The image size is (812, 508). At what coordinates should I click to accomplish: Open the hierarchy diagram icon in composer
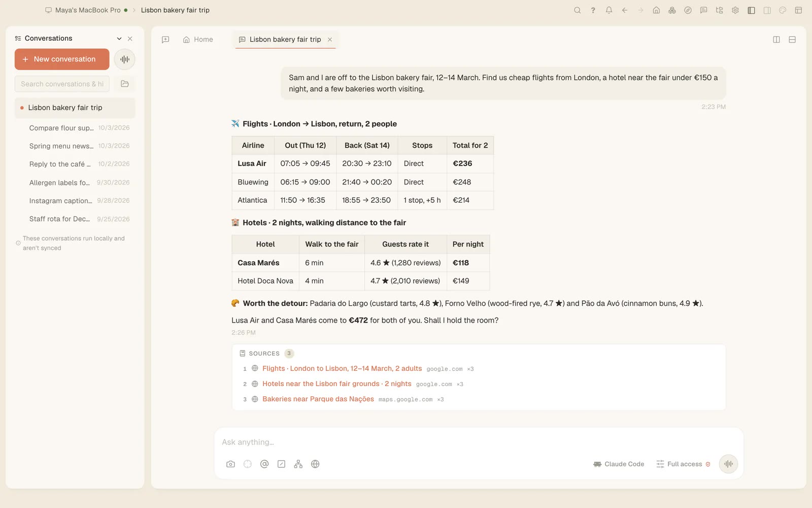[298, 464]
